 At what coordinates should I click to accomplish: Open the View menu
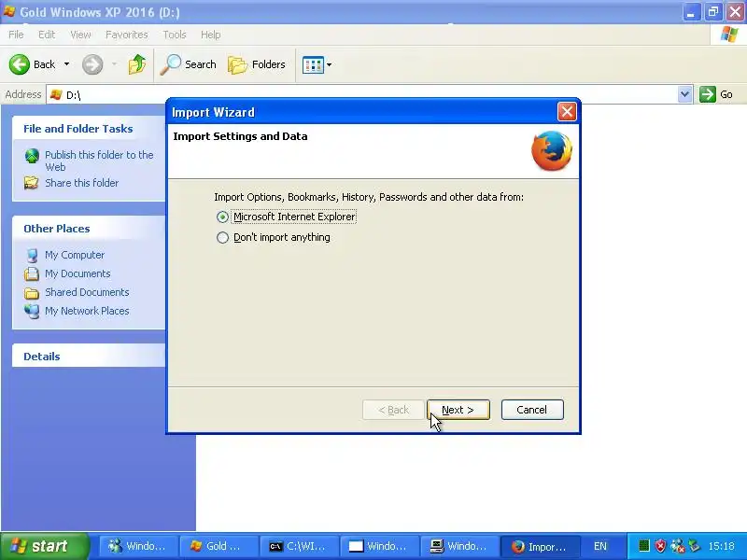(80, 35)
